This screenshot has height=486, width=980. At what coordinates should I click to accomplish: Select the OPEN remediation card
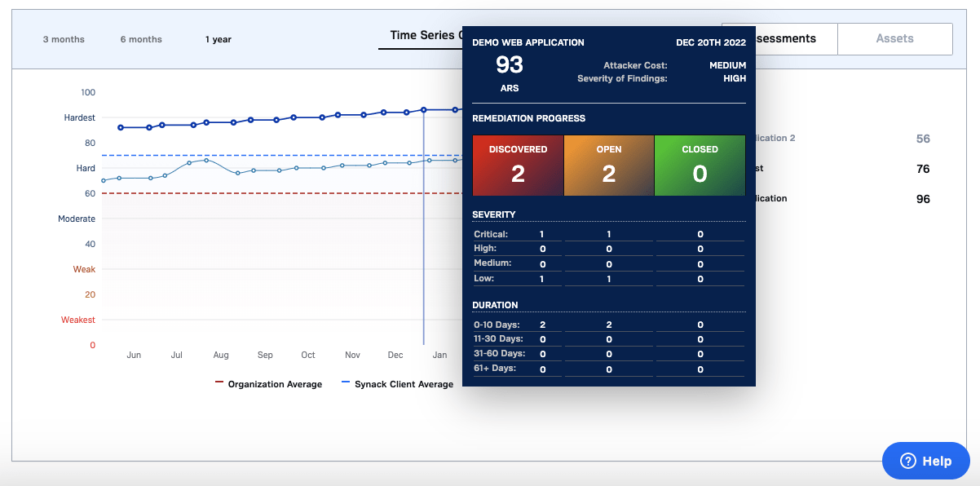[x=609, y=165]
